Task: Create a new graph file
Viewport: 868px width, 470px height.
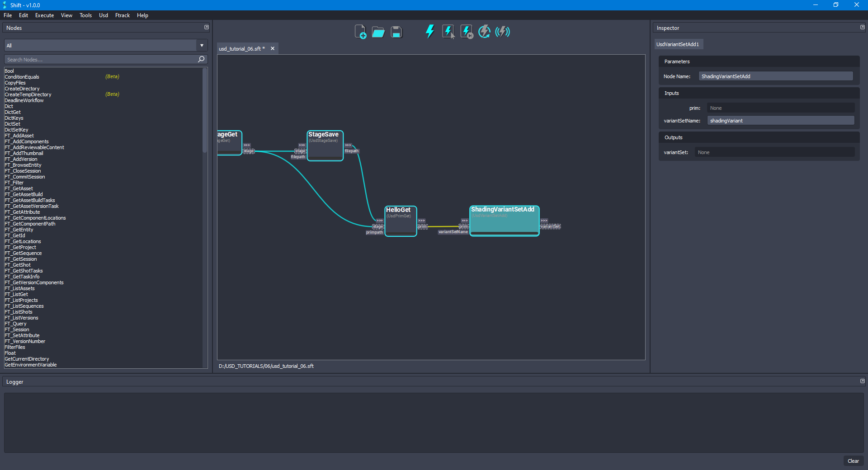Action: [x=360, y=32]
